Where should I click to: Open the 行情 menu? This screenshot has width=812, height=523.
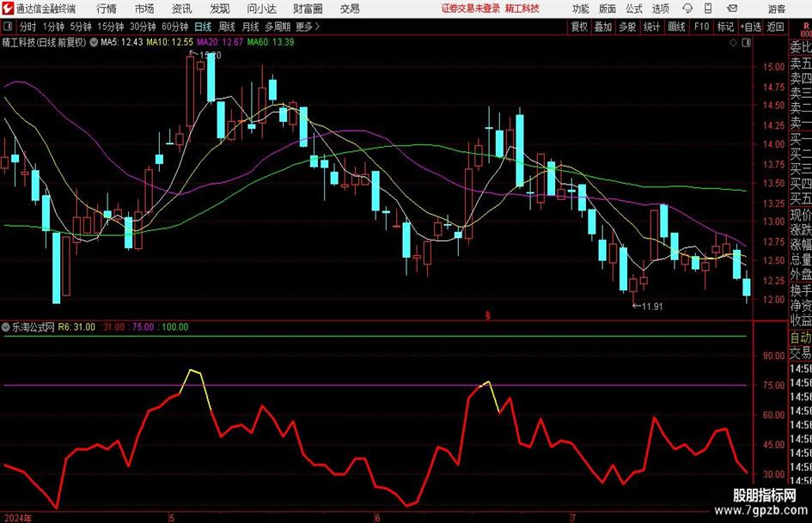tap(107, 9)
